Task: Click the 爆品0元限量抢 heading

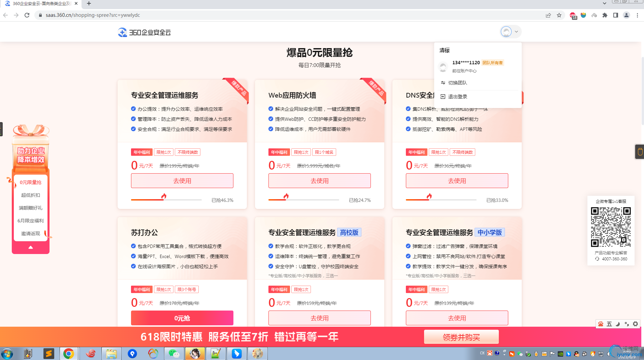Action: (x=319, y=52)
